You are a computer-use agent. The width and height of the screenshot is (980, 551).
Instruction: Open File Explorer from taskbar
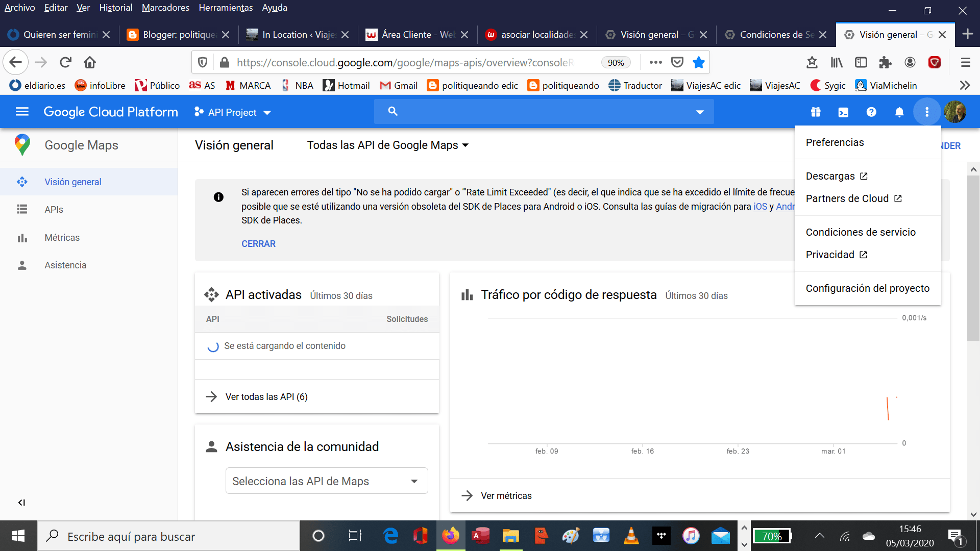[510, 536]
